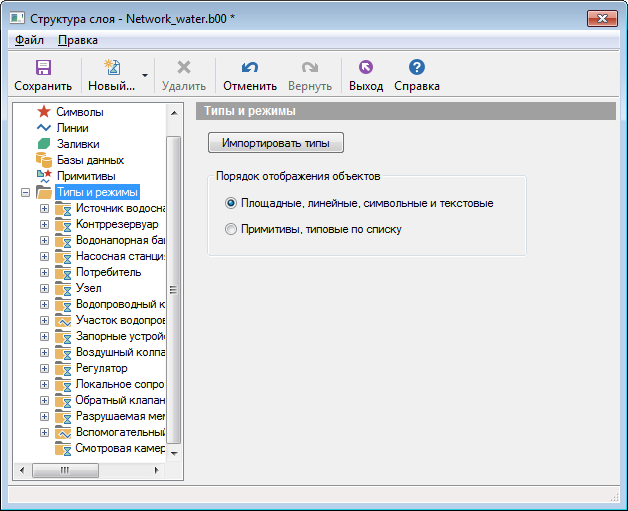This screenshot has width=628, height=511.
Task: Select the Символы star icon
Action: (44, 112)
